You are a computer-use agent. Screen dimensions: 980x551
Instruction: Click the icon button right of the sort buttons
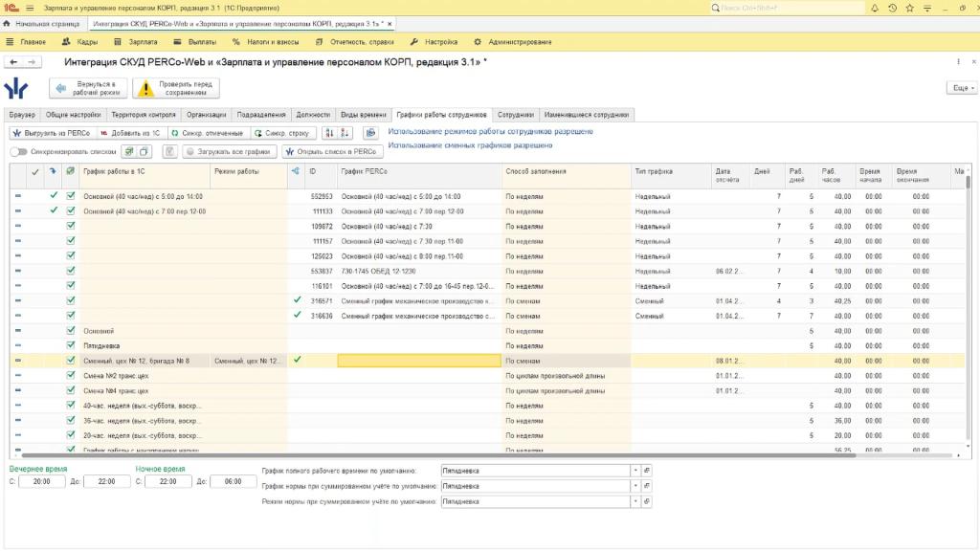[x=370, y=133]
